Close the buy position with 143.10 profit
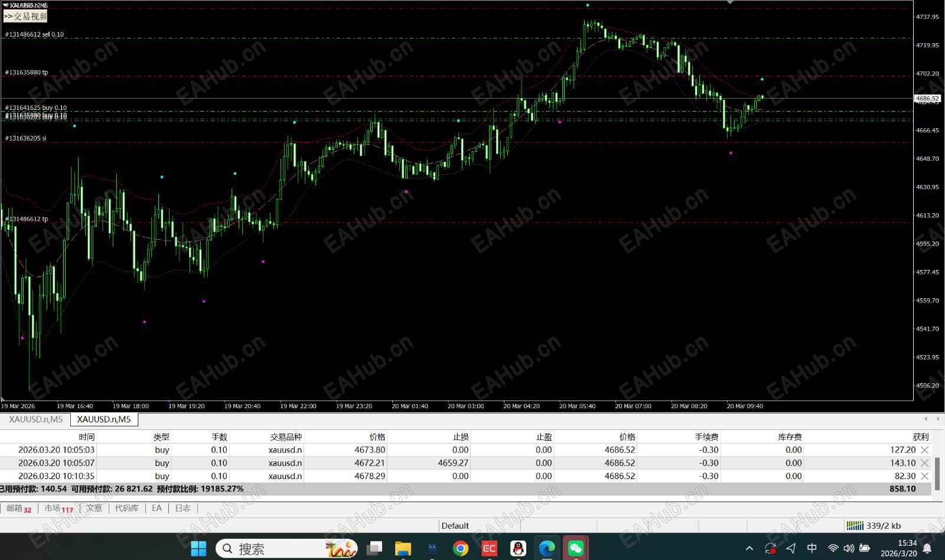The image size is (945, 560). coord(925,463)
